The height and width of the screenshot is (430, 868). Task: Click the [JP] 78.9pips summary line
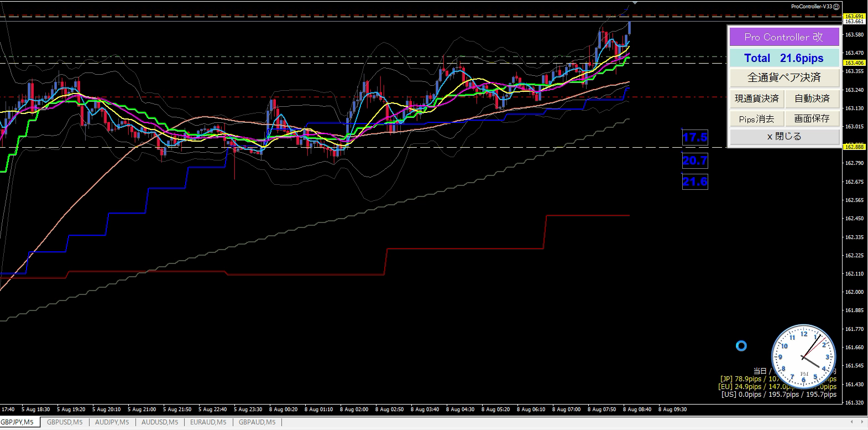[778, 379]
